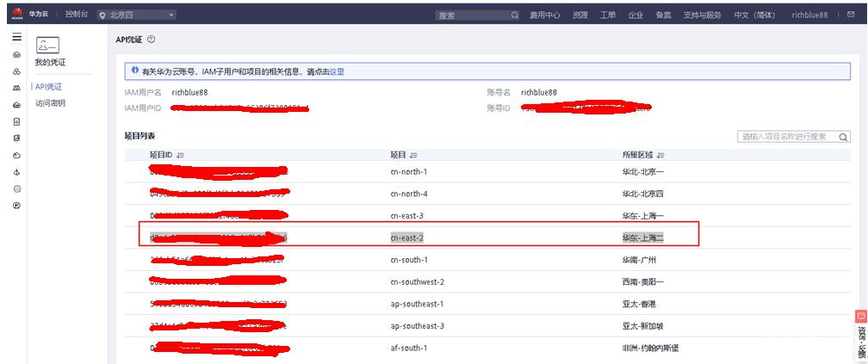Click the magnifier in the project search box
This screenshot has height=364, width=868.
(x=843, y=137)
